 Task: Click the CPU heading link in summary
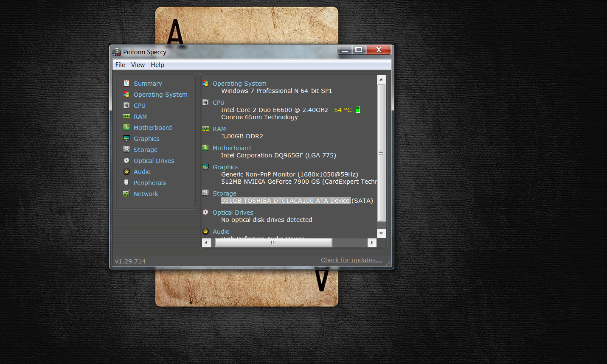point(219,103)
